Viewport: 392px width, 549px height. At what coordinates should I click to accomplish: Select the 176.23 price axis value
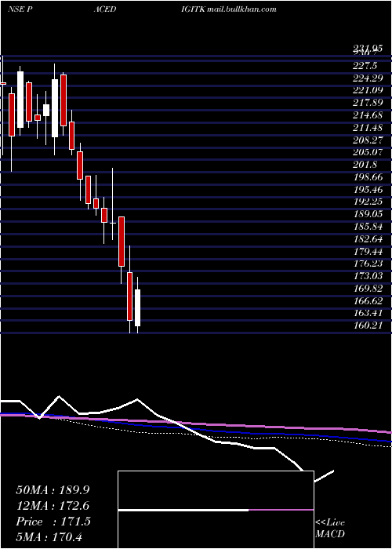368,264
